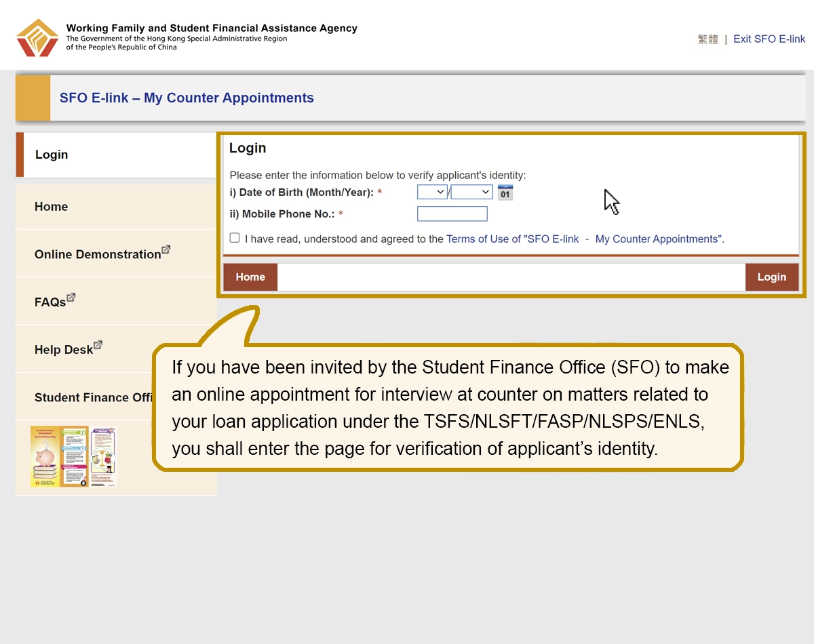Open the calendar date picker icon
This screenshot has height=644, width=814.
(x=505, y=193)
